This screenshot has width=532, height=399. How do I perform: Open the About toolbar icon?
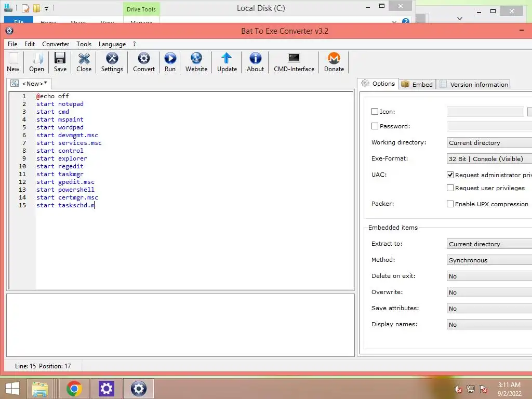pyautogui.click(x=255, y=62)
